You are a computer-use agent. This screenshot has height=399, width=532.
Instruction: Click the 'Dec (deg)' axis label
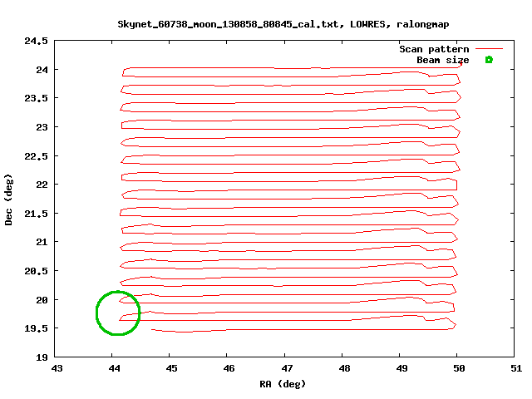point(8,199)
